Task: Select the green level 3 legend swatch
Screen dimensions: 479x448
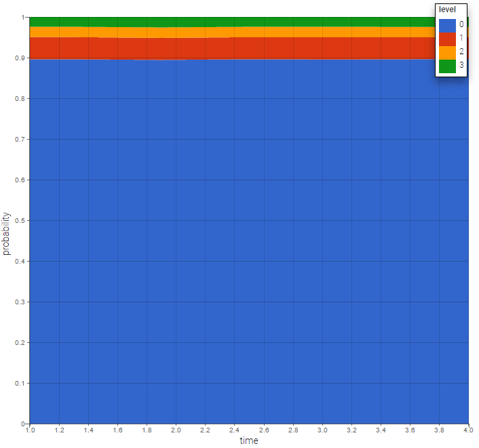Action: (x=448, y=65)
